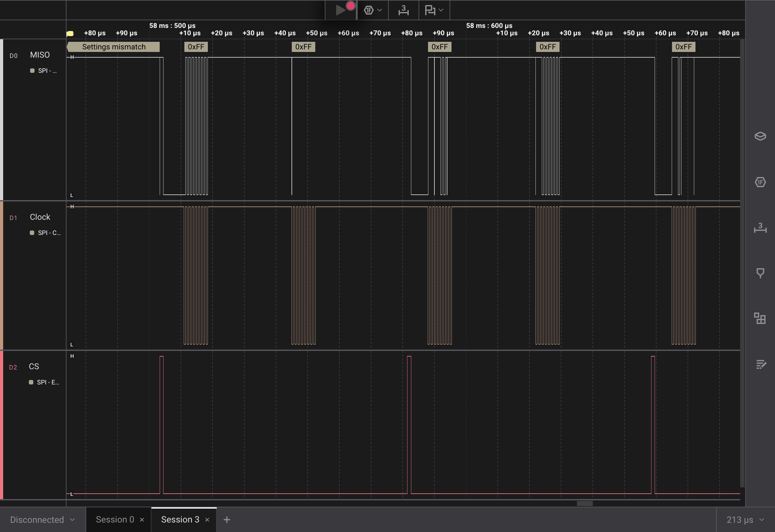Close the Session 3 tab
Screen dimensions: 775x532
207,520
